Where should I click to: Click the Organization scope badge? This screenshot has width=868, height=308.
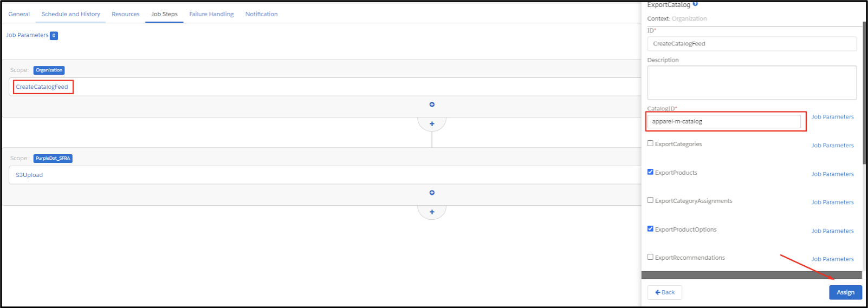pyautogui.click(x=49, y=70)
